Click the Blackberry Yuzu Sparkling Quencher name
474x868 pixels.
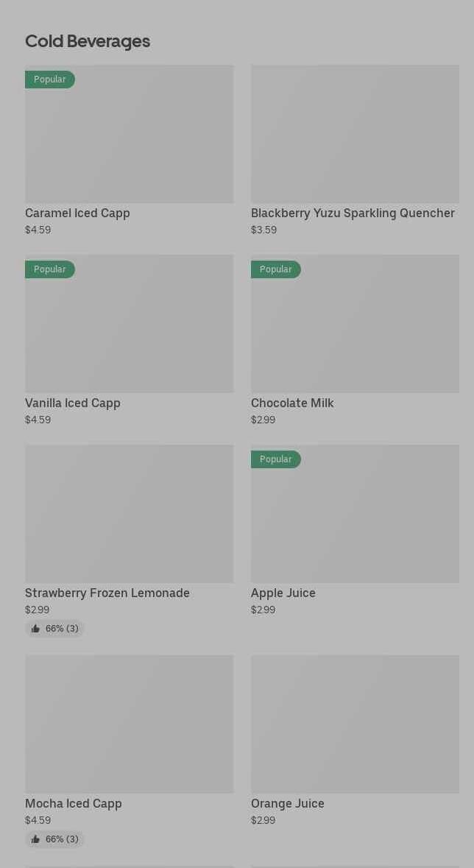point(353,214)
